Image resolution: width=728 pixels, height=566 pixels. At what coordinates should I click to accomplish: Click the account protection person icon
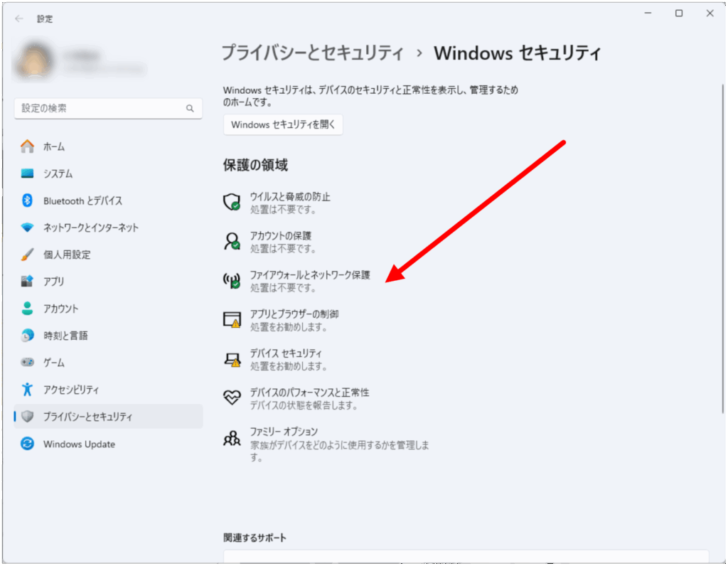[232, 242]
